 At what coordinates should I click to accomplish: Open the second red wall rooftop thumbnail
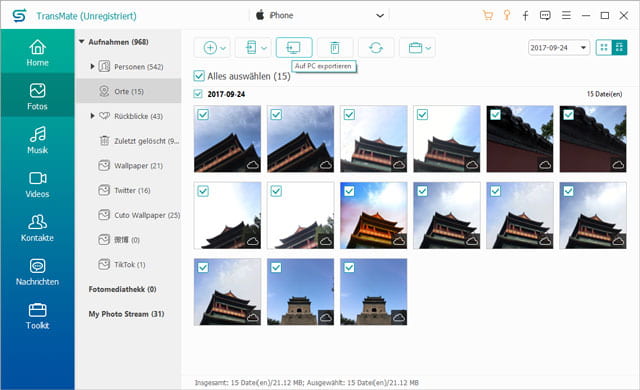pos(593,139)
